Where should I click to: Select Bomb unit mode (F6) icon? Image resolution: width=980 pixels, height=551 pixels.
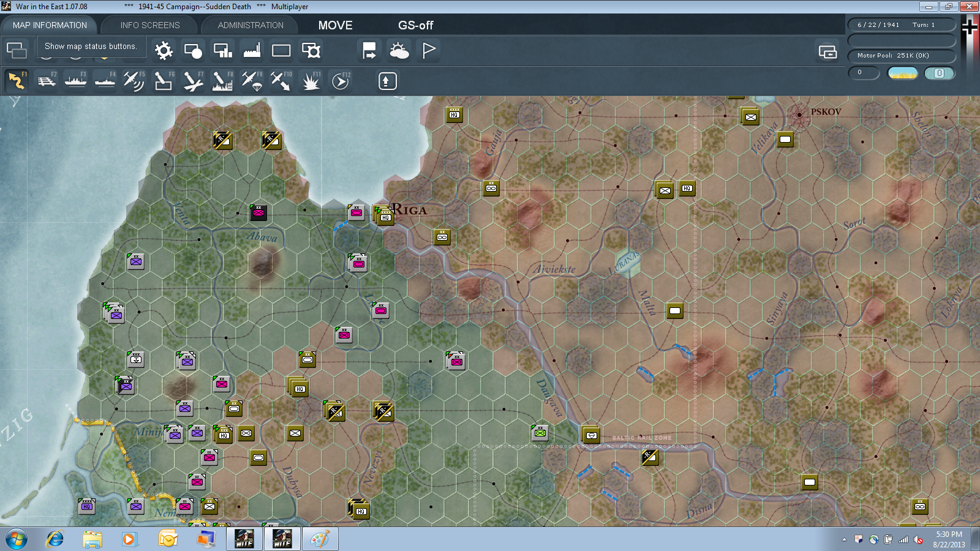164,81
